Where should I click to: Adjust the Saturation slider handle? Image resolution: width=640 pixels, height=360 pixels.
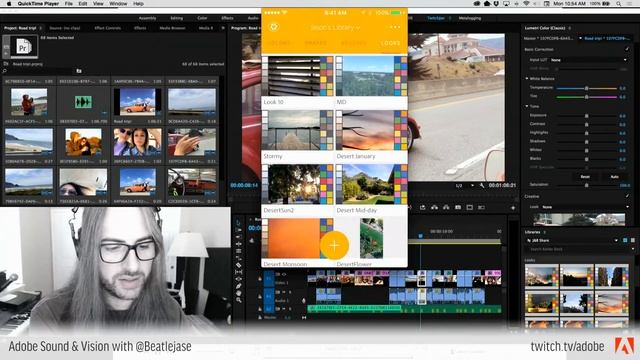tap(587, 185)
